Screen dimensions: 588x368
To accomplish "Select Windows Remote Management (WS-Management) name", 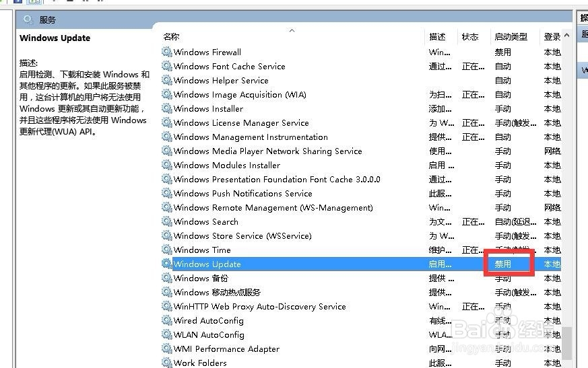I will [273, 208].
